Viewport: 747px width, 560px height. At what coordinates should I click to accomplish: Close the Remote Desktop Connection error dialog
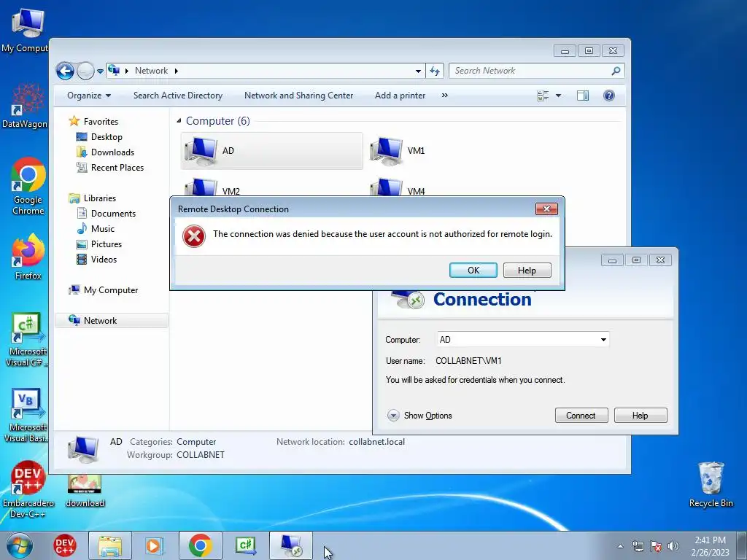[x=546, y=209]
